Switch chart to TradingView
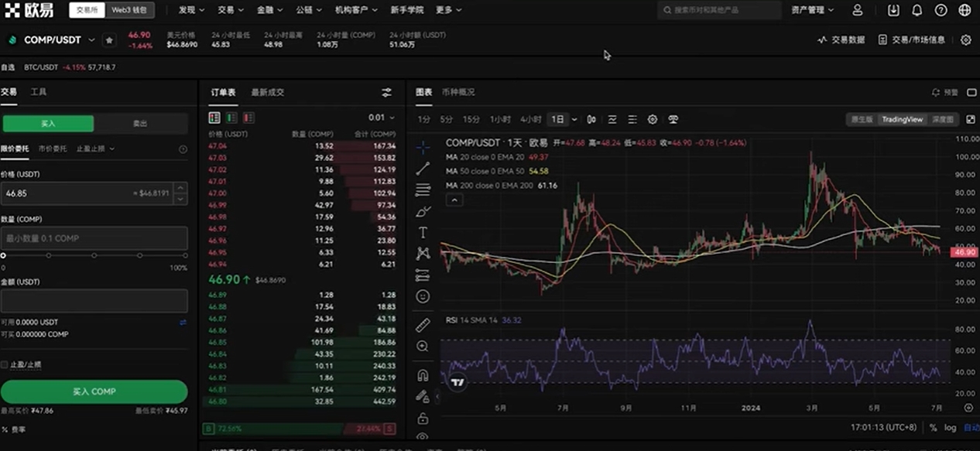This screenshot has height=451, width=980. (903, 119)
